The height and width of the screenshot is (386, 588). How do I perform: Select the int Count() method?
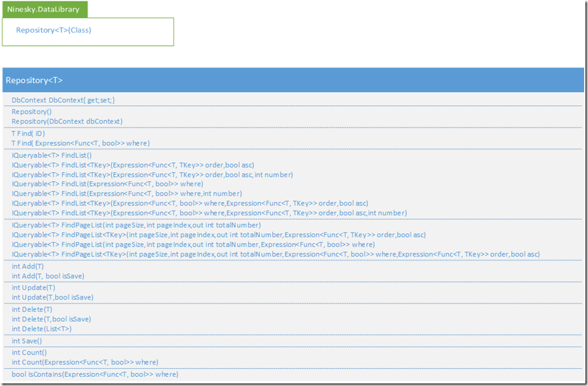click(29, 352)
